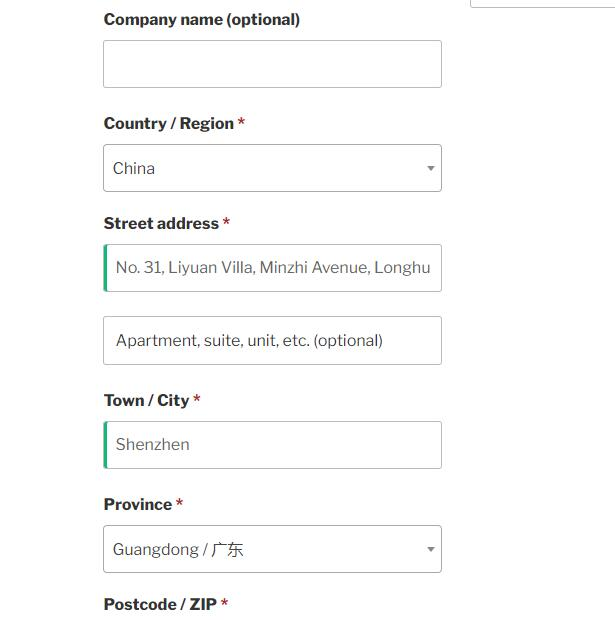Image resolution: width=615 pixels, height=620 pixels.
Task: Click the green validation bar on Shenzhen field
Action: pos(105,445)
